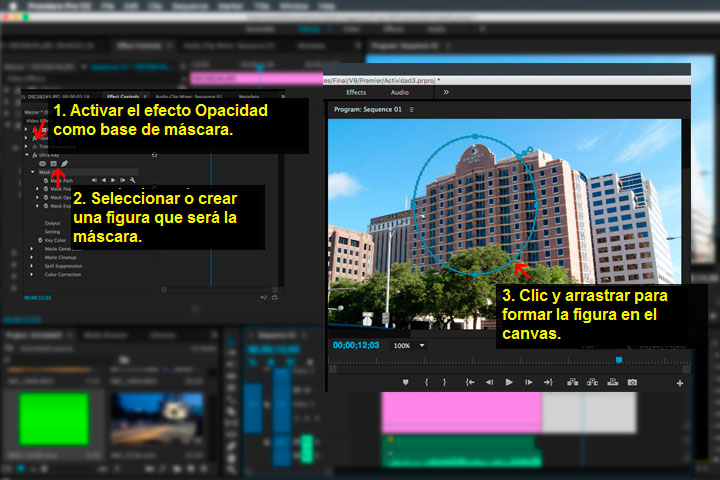Mark Out point in Program monitor
The image size is (720, 480).
click(444, 382)
